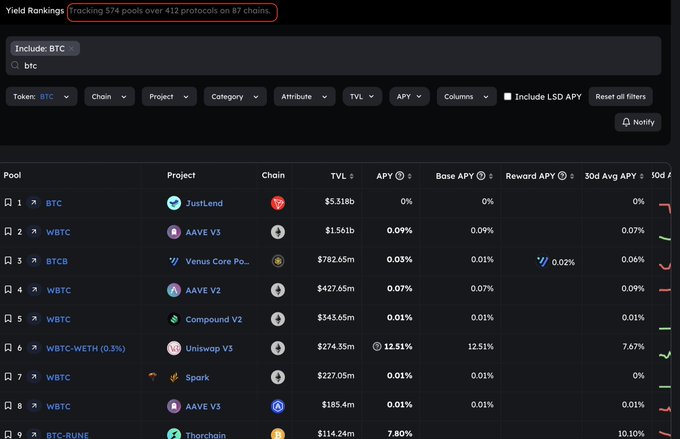
Task: Open the WBTC-WETH (0.3%) pool link
Action: tap(86, 348)
